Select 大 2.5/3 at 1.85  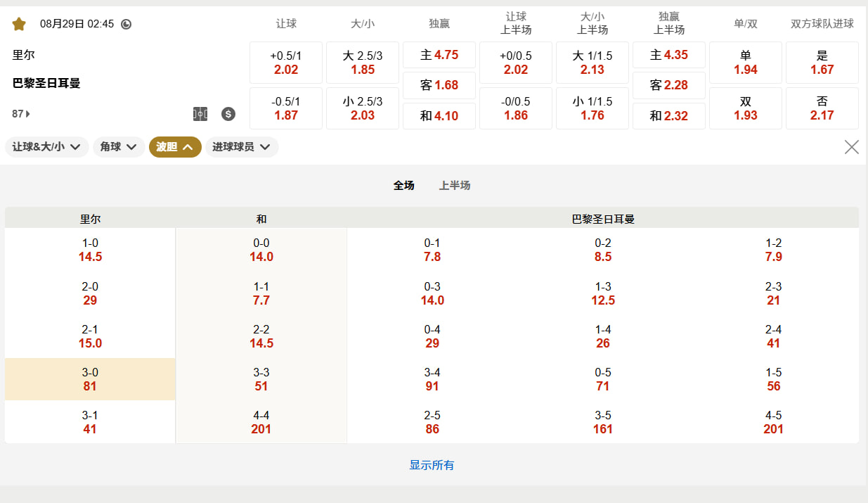(363, 63)
